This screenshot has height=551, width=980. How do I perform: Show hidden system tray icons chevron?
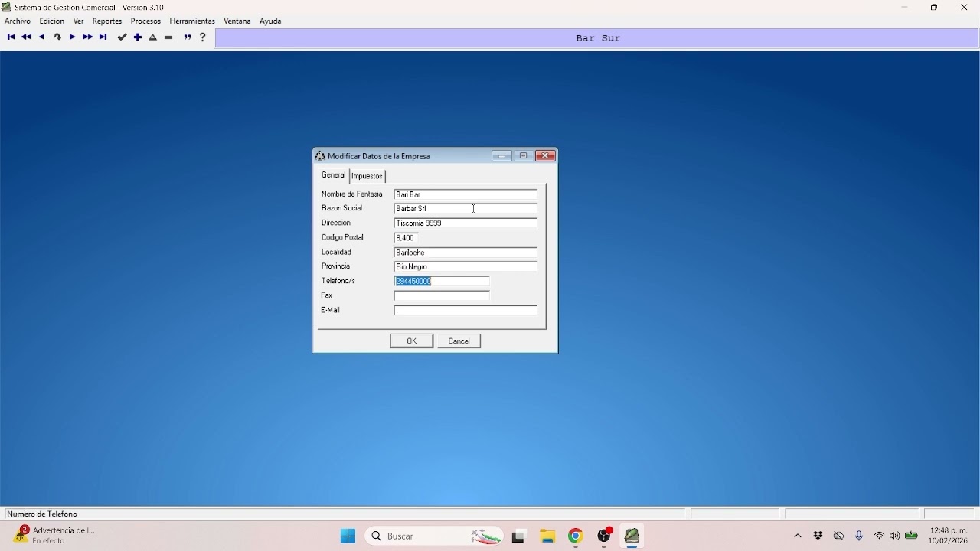coord(798,536)
